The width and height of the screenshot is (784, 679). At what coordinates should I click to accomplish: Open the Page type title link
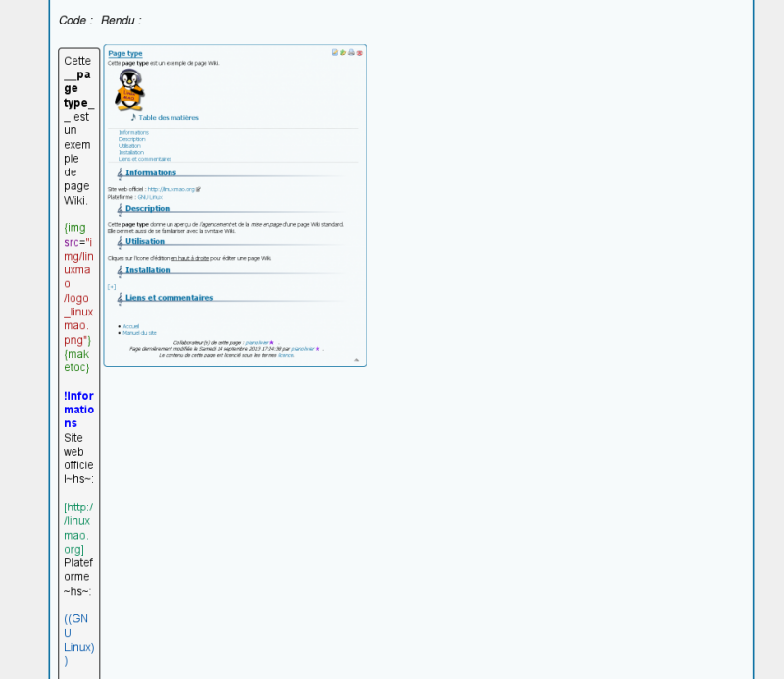pos(125,53)
